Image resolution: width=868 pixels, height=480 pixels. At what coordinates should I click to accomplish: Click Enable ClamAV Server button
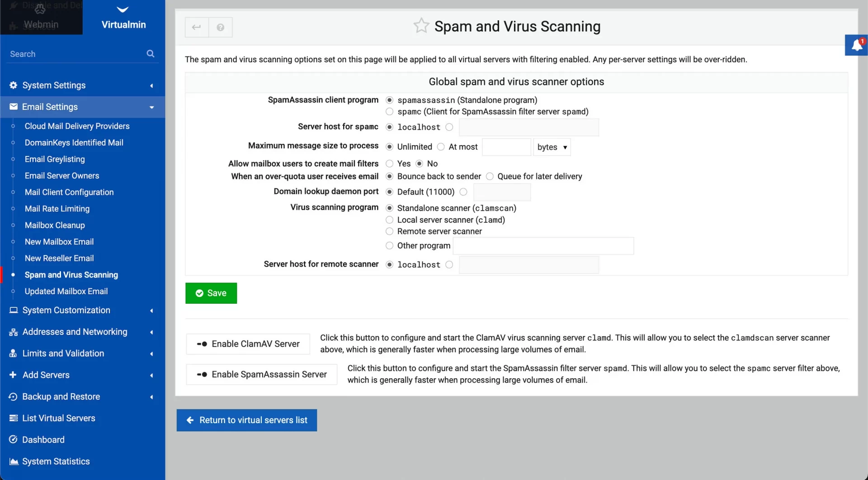248,344
